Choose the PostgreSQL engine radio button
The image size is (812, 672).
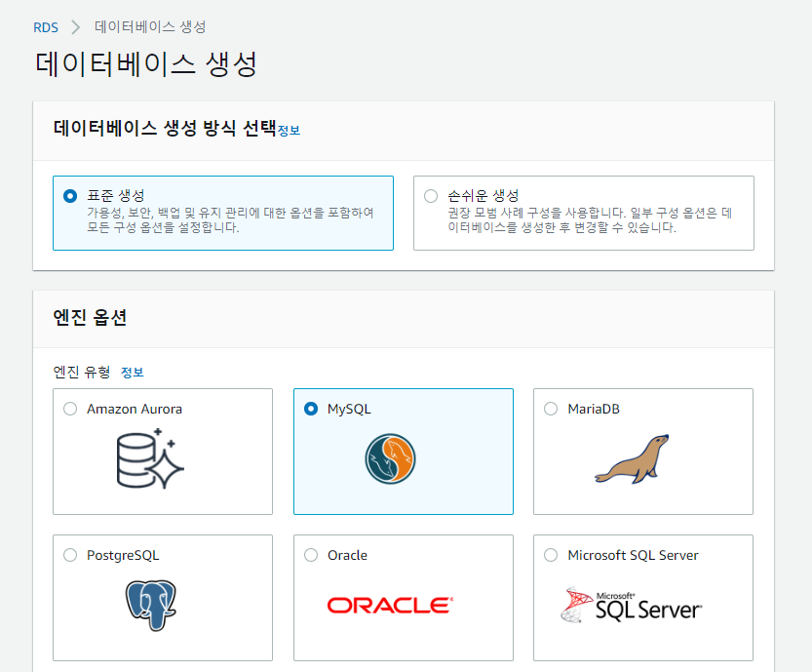[70, 555]
